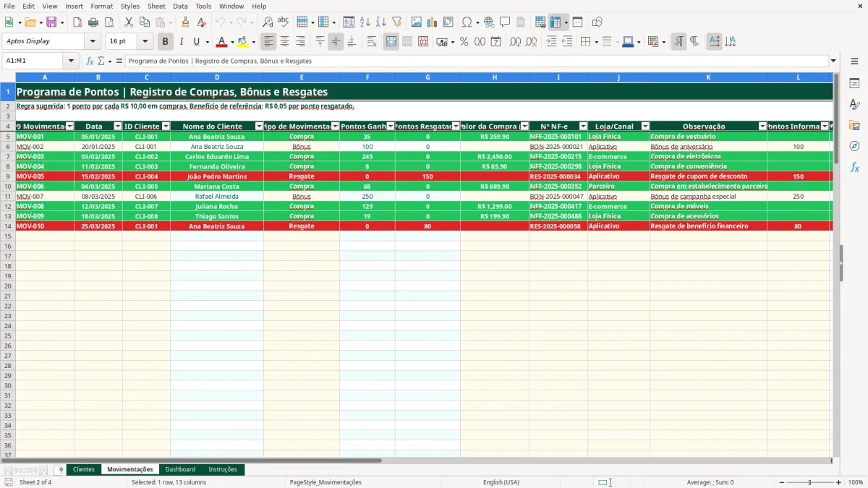Click the formula input line

click(x=477, y=61)
